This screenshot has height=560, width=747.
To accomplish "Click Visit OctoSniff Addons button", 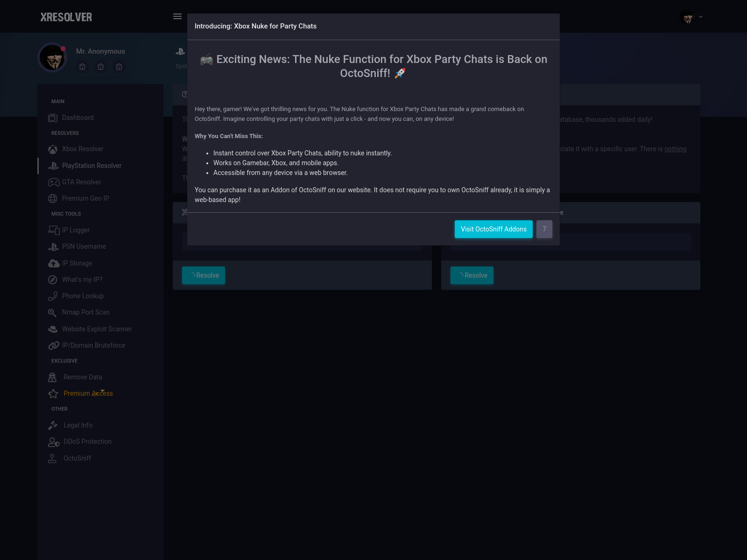I will (x=493, y=229).
